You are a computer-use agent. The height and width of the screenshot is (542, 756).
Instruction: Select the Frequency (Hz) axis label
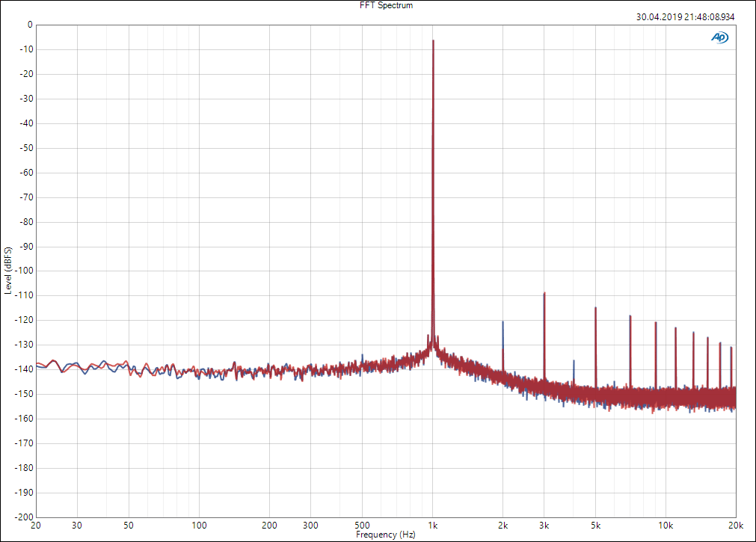[385, 535]
